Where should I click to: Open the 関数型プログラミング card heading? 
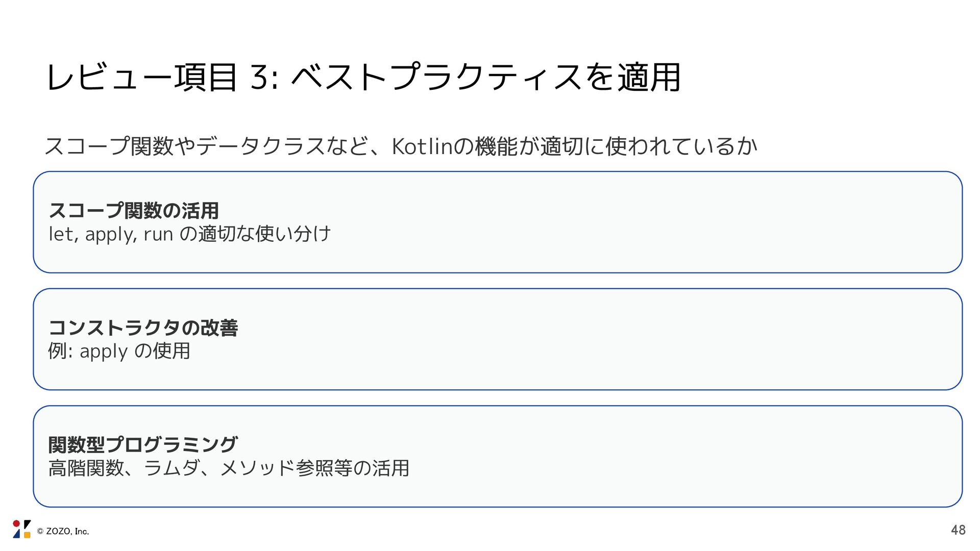pos(143,444)
